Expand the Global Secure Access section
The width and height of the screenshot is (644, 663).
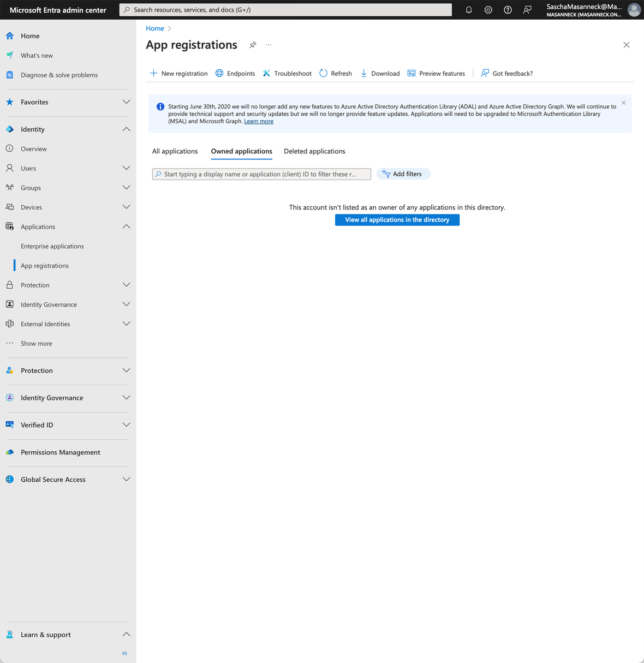point(126,479)
